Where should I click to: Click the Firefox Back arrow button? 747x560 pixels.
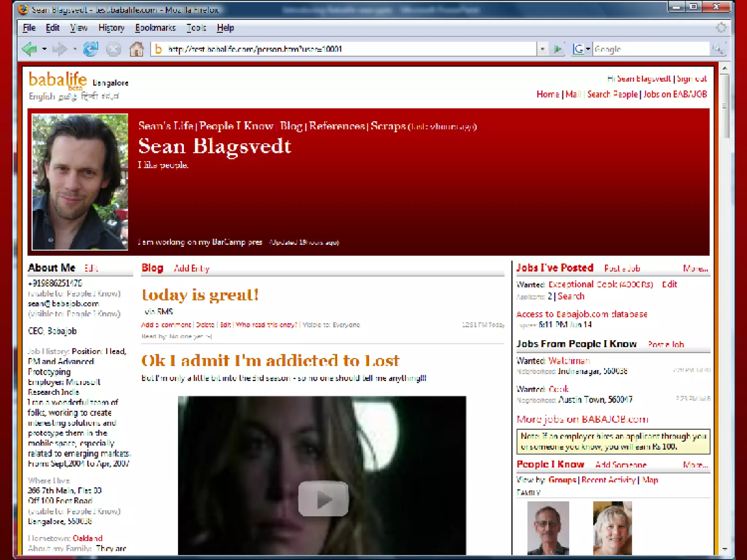point(30,49)
